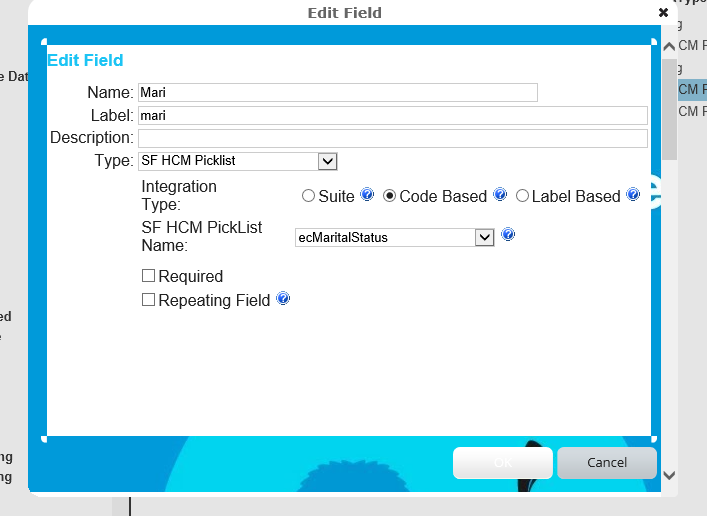Tick the Required checkbox

[x=148, y=276]
